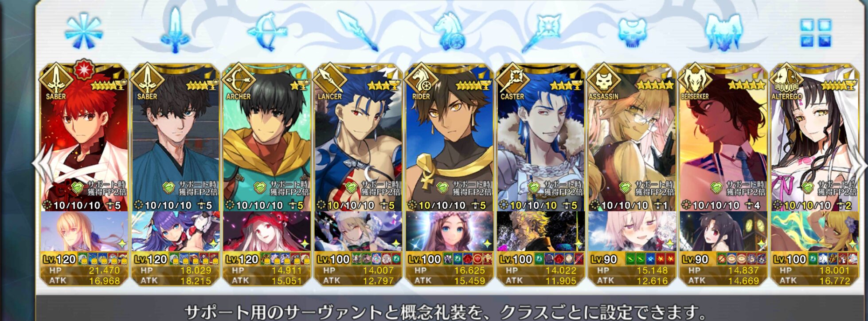Viewport: 868px width, 321px height.
Task: Select the Berserker beast class icon
Action: tap(723, 31)
